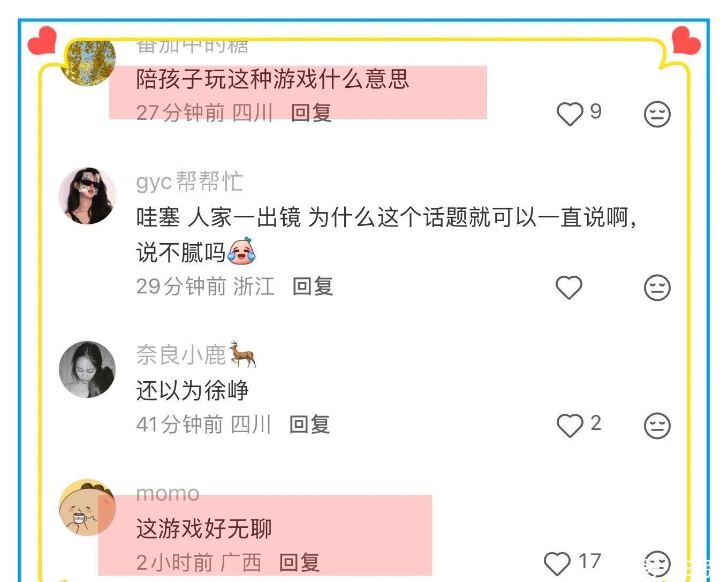Like momo's comment 这游戏好无聊
The image size is (728, 582).
tap(557, 564)
